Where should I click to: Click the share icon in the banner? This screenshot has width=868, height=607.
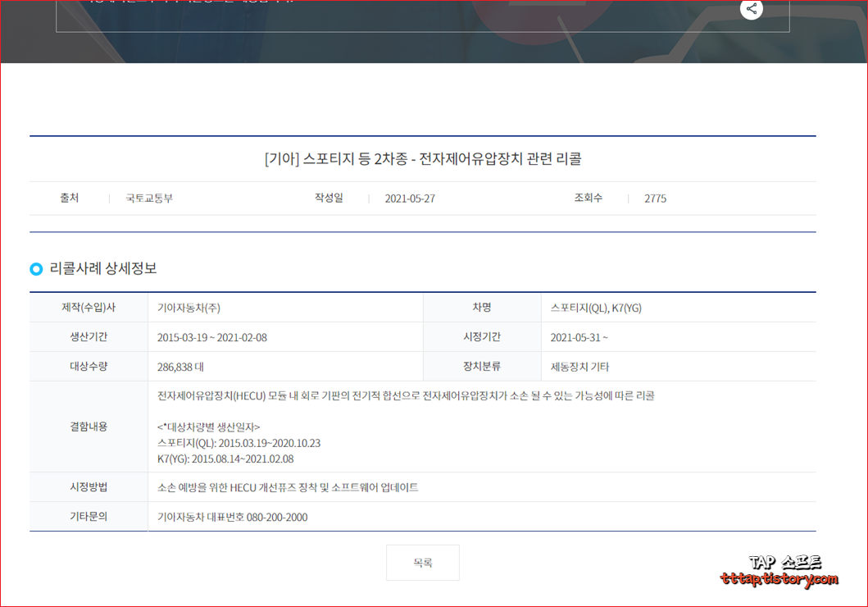click(x=751, y=9)
